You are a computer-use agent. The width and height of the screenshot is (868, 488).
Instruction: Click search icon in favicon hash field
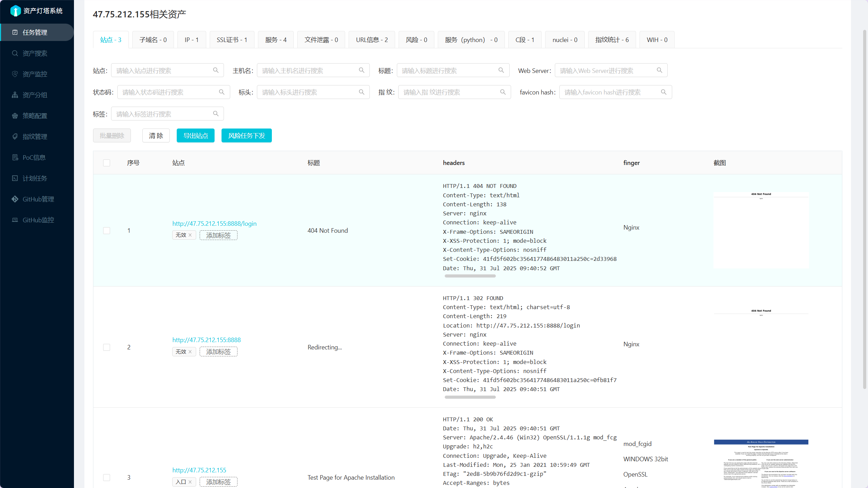663,92
